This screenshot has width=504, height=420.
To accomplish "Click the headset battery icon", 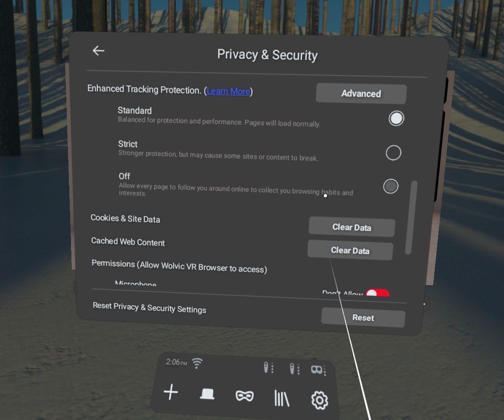I will (317, 370).
